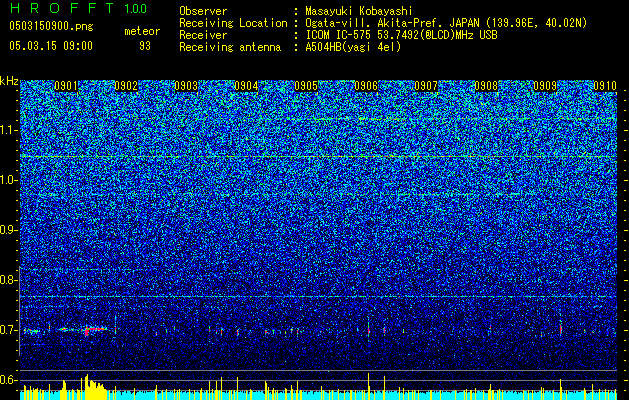Click the 0903 time marker
This screenshot has height=400, width=629.
tap(186, 86)
